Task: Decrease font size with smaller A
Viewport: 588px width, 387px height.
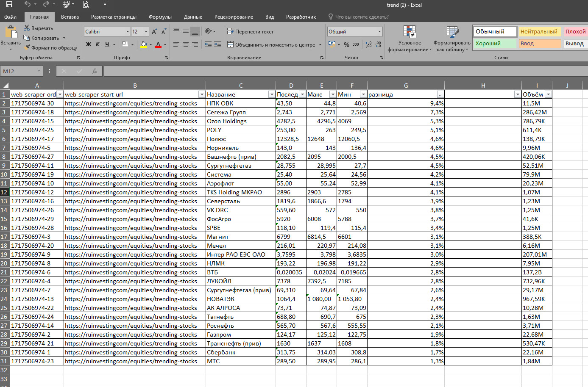Action: (x=164, y=32)
